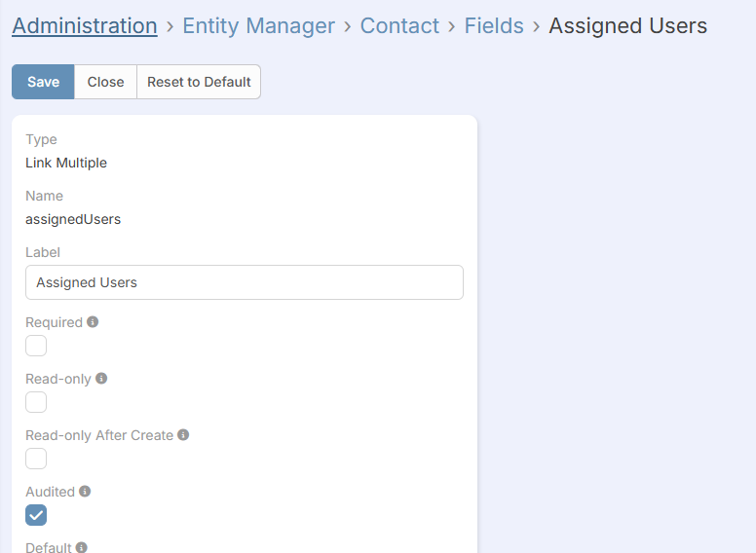Click the info icon beside Read-only
The image size is (756, 553).
click(101, 379)
